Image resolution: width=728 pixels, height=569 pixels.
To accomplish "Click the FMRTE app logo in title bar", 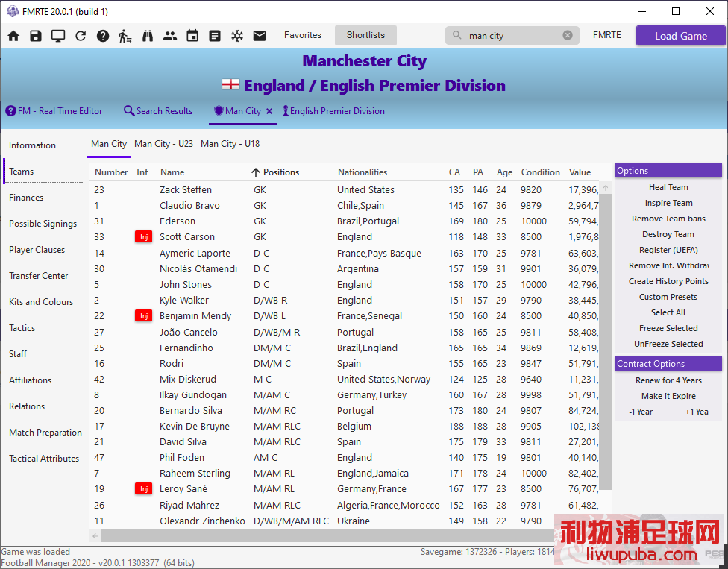I will coord(13,12).
